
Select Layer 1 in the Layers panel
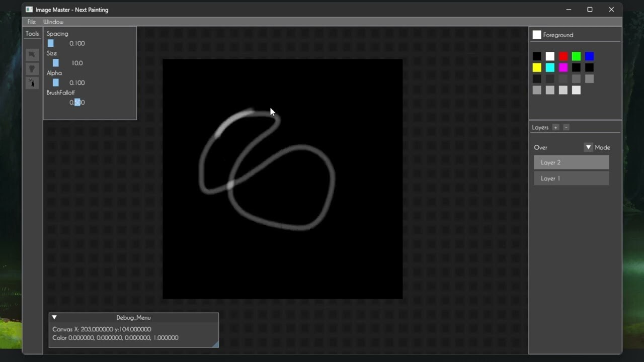(571, 178)
